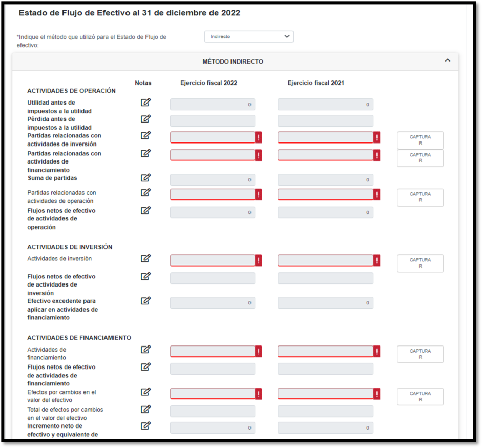Open notes icon for Utilidad antes de impuestos
Screen dimensions: 482x448
tap(146, 103)
